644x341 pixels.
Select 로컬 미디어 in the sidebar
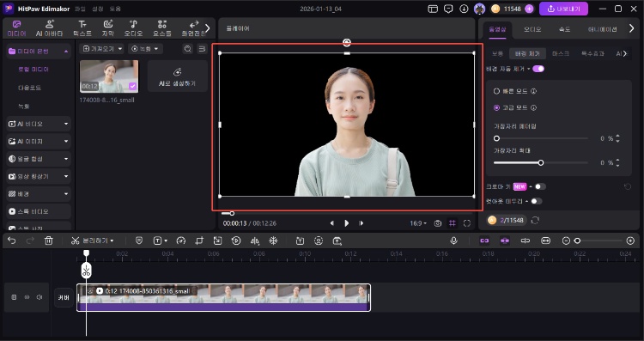click(x=33, y=70)
